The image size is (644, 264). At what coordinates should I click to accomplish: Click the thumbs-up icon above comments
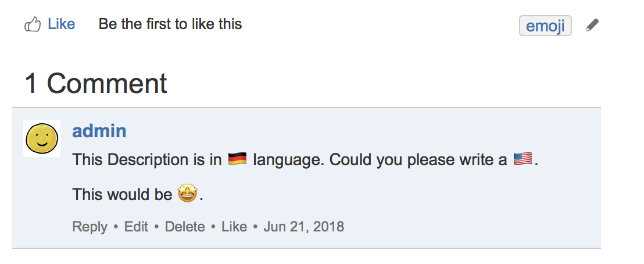pos(32,24)
